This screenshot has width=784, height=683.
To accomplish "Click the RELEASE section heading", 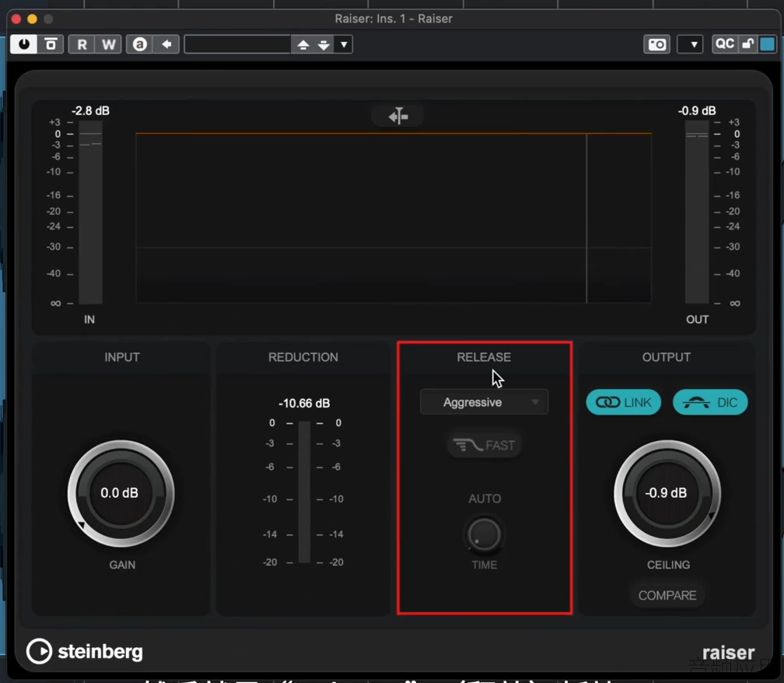I will [x=484, y=357].
